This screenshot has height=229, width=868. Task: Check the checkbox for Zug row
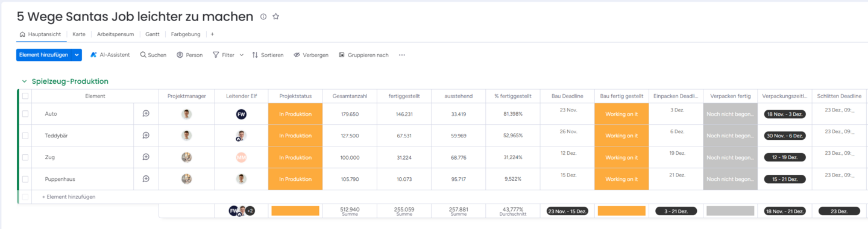pos(25,157)
